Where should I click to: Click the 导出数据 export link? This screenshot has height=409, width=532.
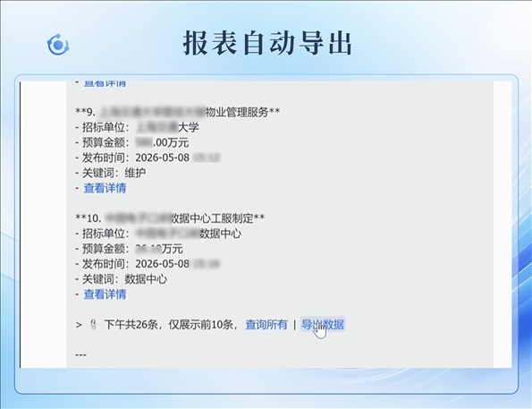pyautogui.click(x=323, y=324)
